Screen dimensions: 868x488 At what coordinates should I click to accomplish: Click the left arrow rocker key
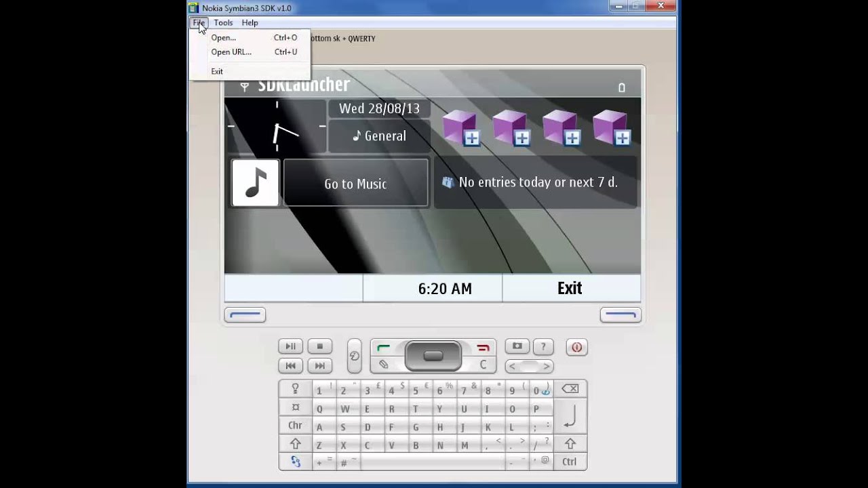(x=512, y=366)
